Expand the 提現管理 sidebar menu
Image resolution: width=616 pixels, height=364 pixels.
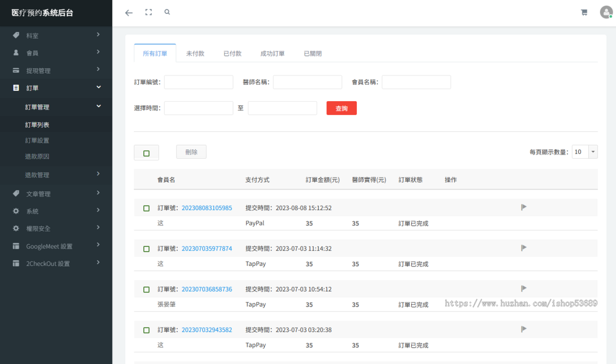pyautogui.click(x=98, y=69)
